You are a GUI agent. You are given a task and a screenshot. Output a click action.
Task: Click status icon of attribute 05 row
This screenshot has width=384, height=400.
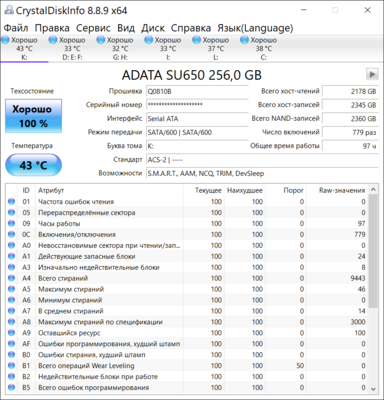(11, 212)
